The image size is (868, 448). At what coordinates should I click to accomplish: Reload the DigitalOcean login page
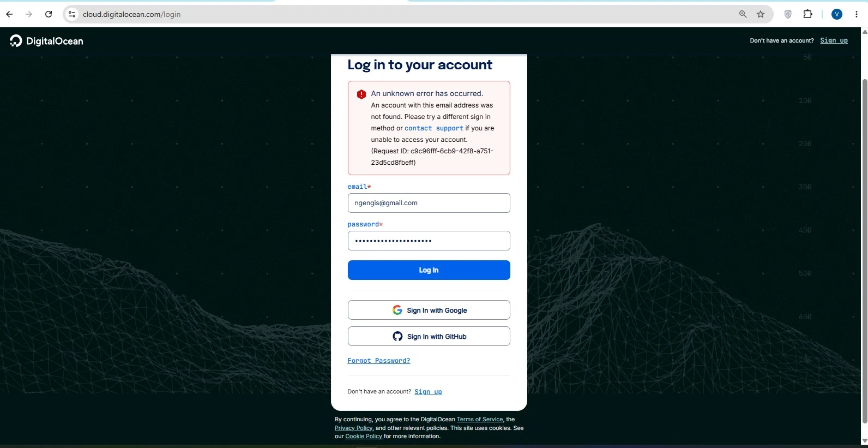pos(49,14)
